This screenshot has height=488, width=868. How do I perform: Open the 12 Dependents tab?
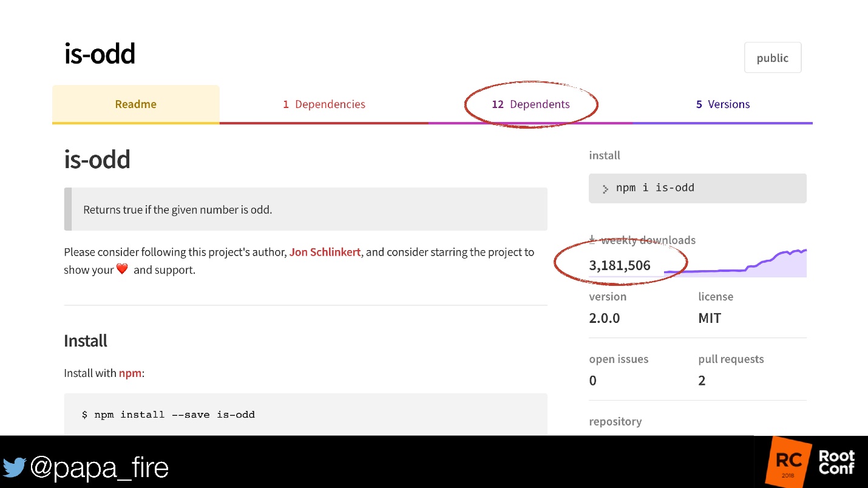[x=531, y=104]
